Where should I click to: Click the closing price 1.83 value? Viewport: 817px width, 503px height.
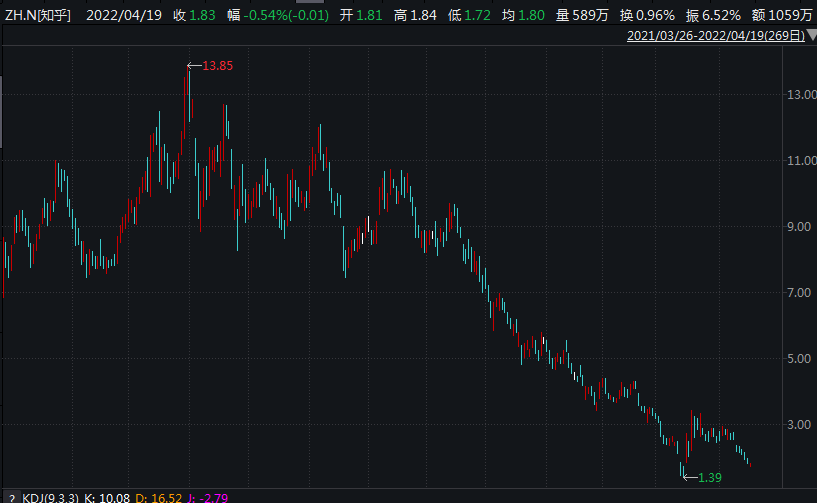(x=202, y=16)
